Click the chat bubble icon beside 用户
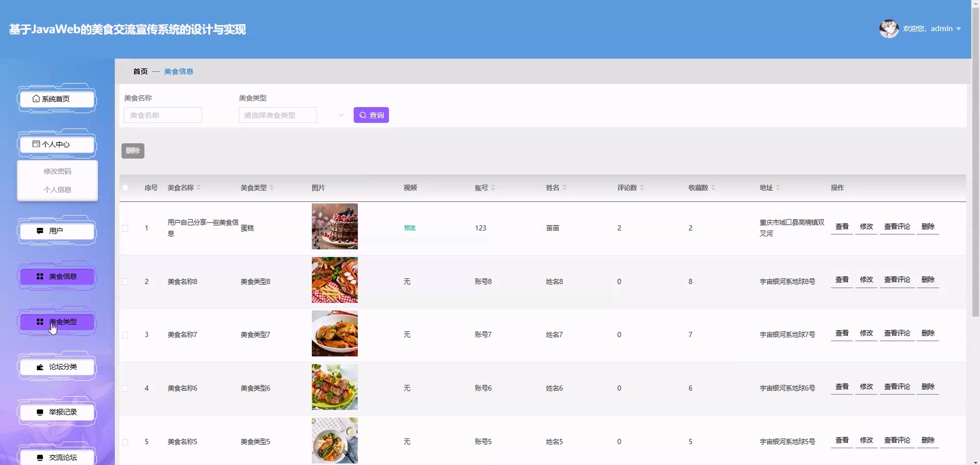 (x=40, y=231)
